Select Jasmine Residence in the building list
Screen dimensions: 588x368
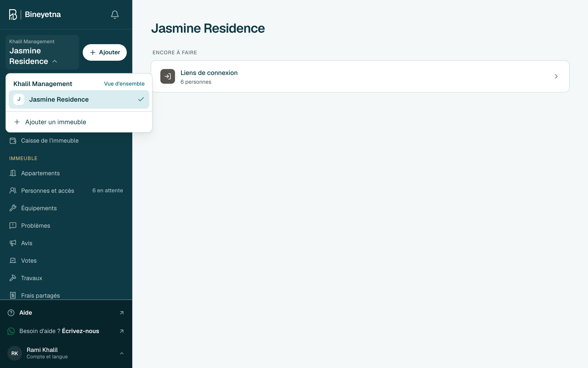(x=79, y=99)
